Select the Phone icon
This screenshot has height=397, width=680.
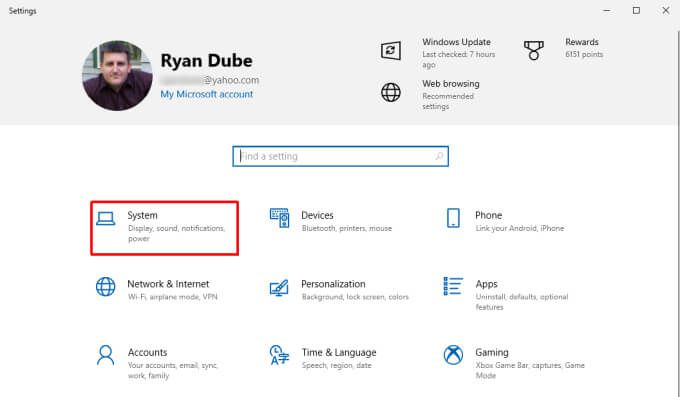453,218
